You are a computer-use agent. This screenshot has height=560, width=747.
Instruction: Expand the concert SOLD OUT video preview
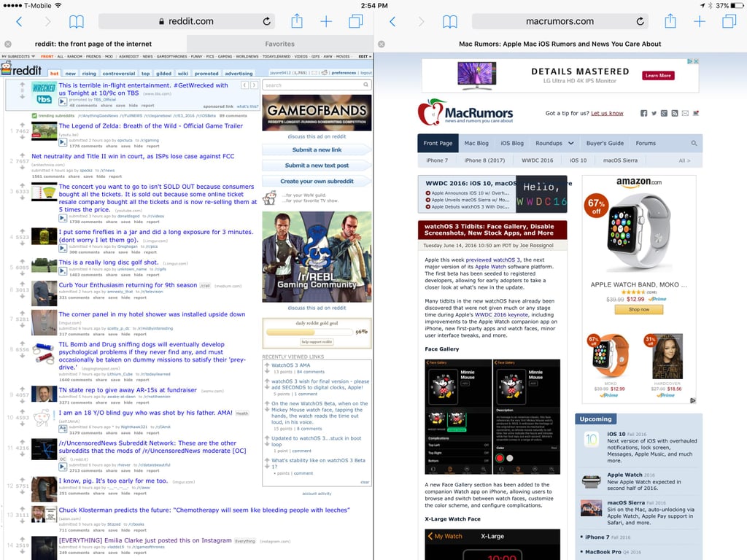coord(63,218)
